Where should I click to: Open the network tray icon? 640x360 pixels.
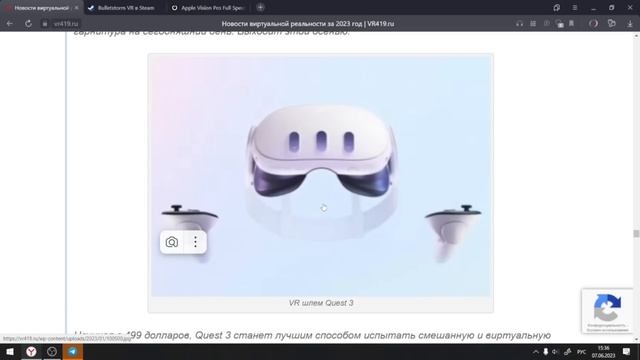coord(567,351)
